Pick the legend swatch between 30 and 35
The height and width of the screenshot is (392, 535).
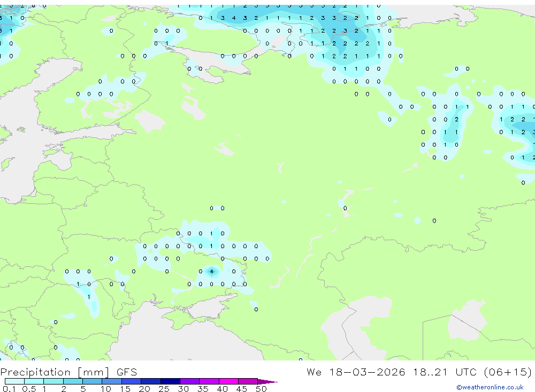[x=189, y=381]
